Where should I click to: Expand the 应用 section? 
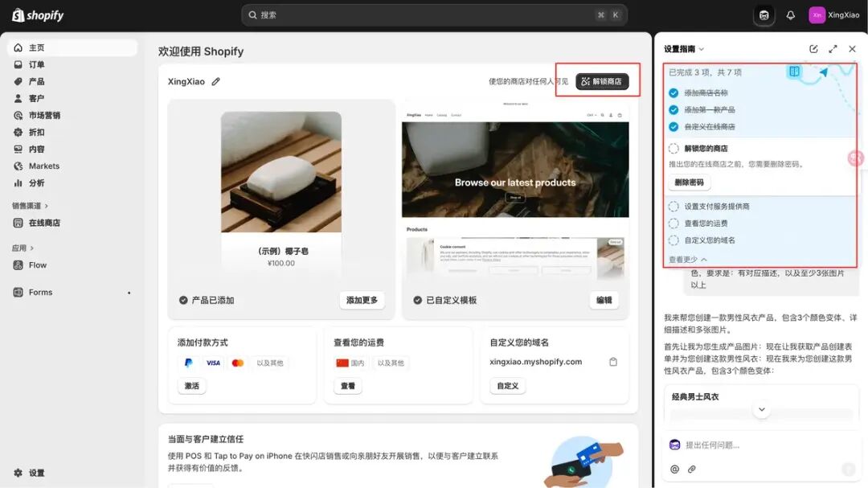[x=23, y=248]
